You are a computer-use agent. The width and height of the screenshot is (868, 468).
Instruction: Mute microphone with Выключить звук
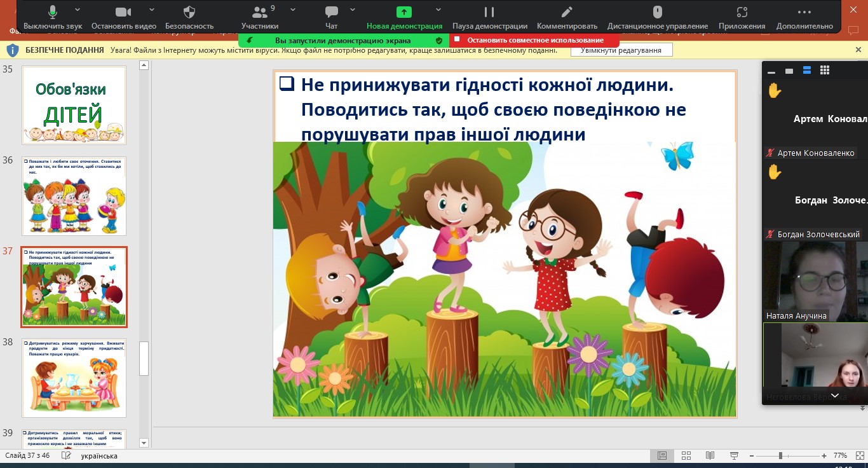(53, 17)
